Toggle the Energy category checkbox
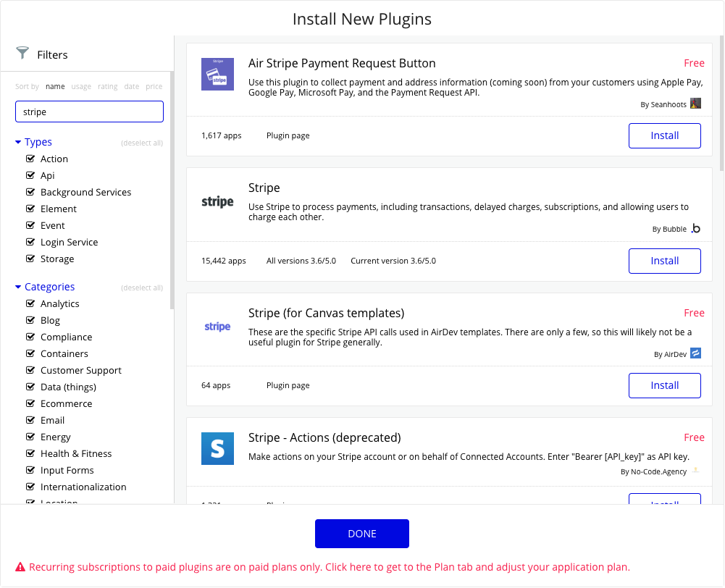The image size is (725, 588). (30, 437)
